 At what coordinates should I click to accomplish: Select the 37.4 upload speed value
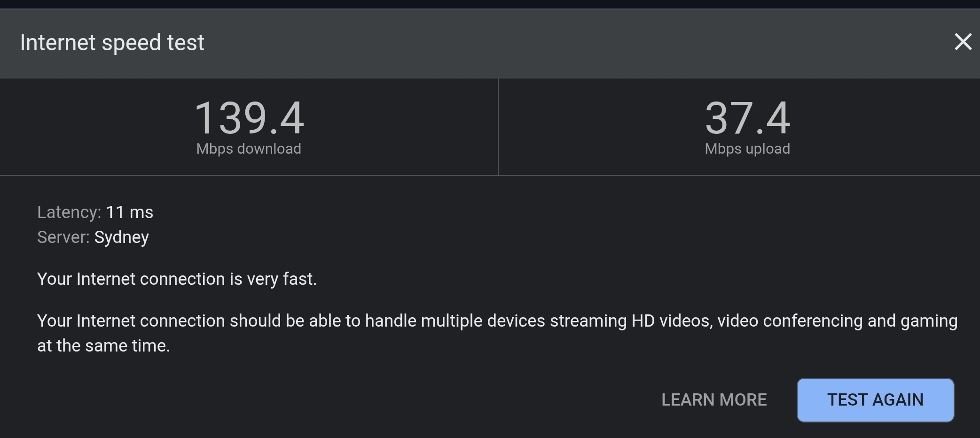747,118
